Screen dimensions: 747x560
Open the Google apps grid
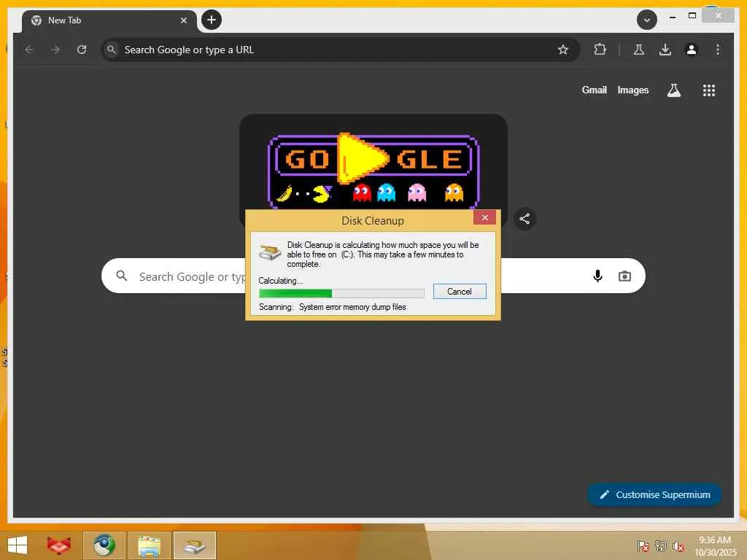tap(709, 90)
